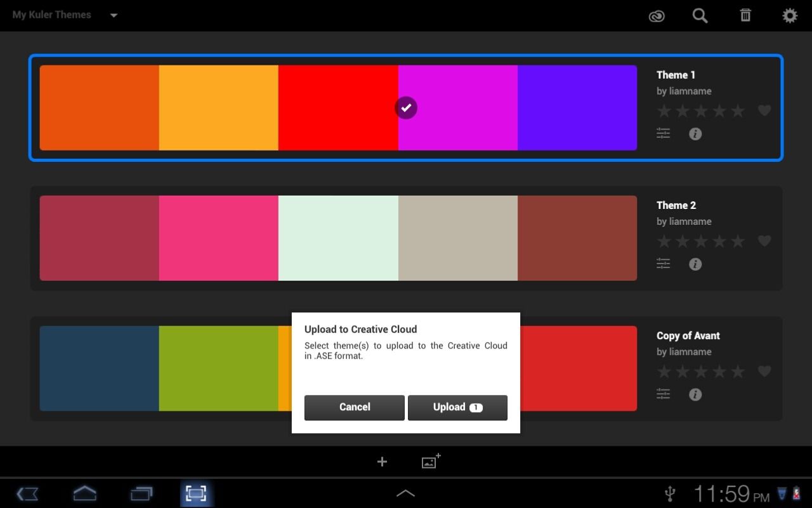
Task: Create a new theme with the plus icon
Action: [x=382, y=462]
